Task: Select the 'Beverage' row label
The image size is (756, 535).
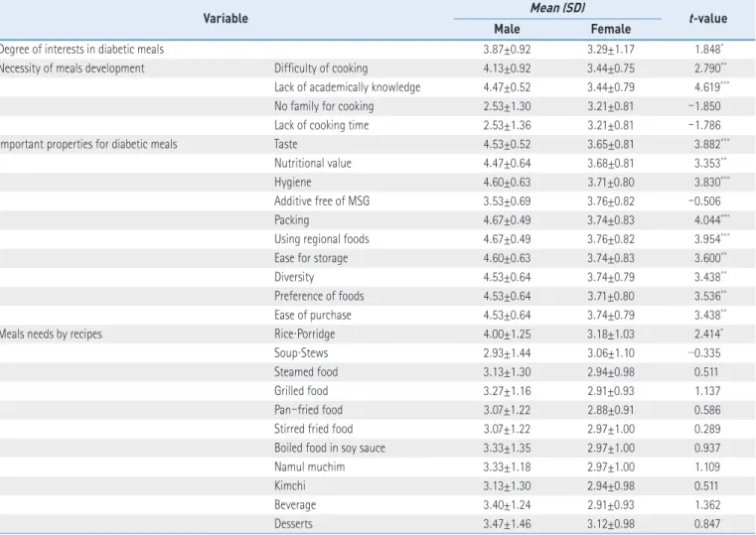Action: pos(295,504)
